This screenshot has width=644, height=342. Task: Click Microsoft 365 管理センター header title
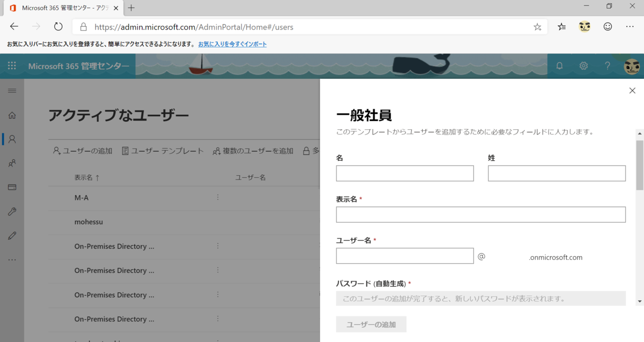(78, 66)
